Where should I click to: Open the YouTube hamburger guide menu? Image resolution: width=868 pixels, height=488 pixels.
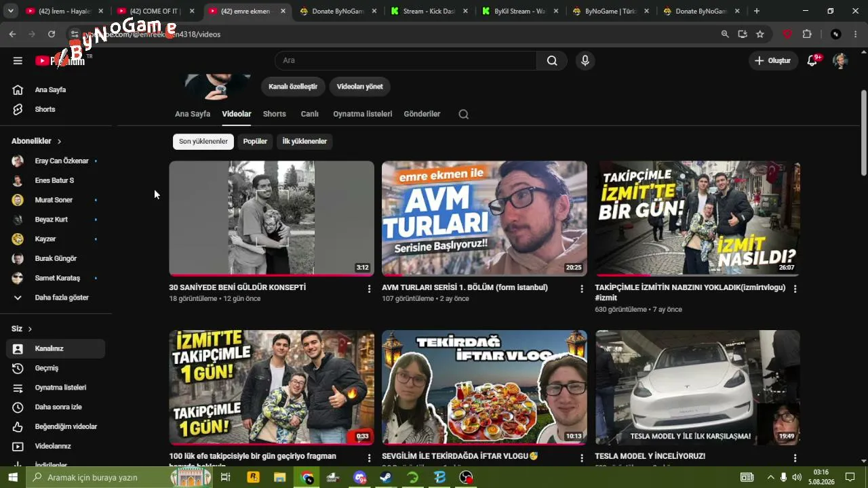pyautogui.click(x=18, y=60)
